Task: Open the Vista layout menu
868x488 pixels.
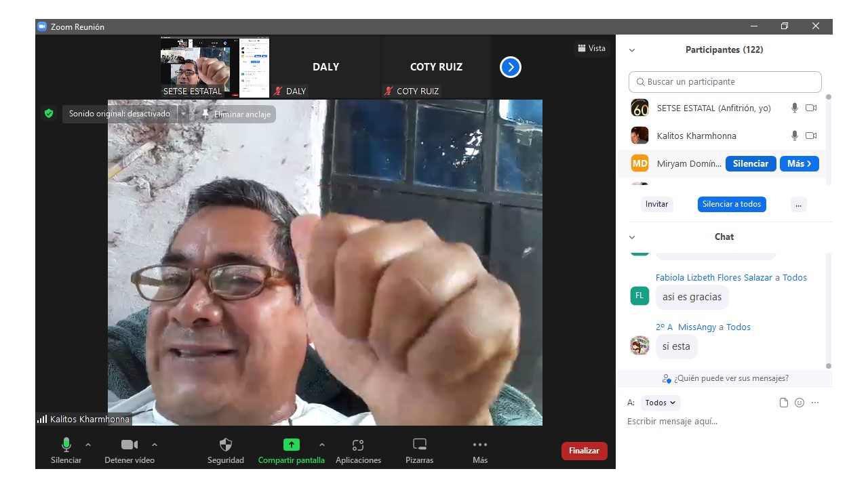Action: pos(591,48)
